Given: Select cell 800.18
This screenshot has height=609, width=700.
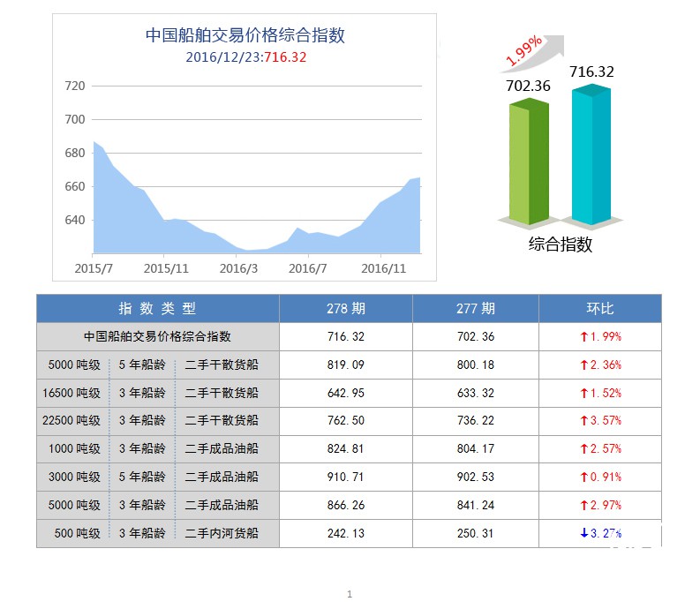Looking at the screenshot, I should click(476, 365).
